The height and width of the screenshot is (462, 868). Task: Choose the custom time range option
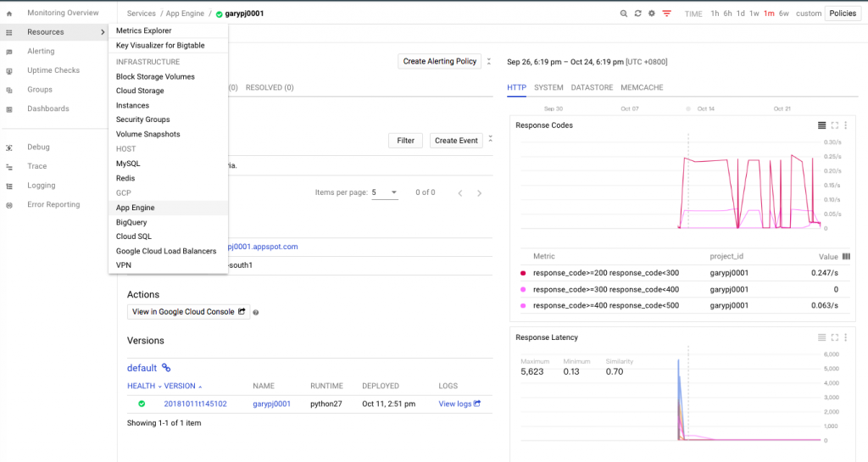[809, 14]
